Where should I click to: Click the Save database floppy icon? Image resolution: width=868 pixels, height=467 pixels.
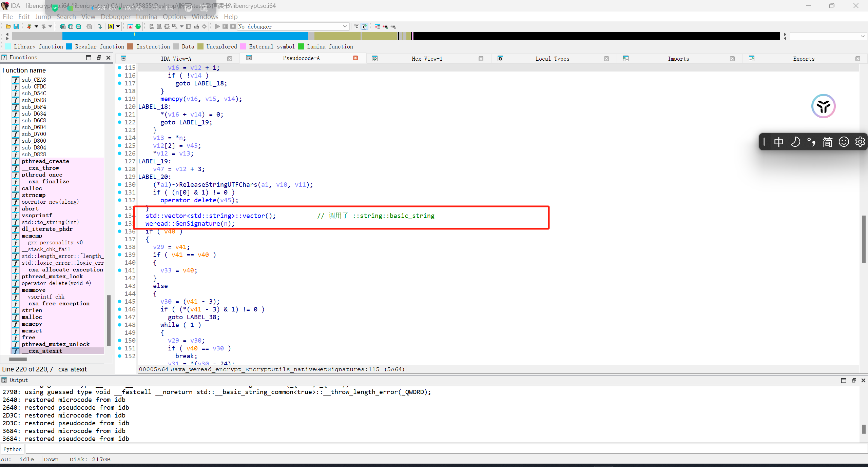(x=16, y=26)
